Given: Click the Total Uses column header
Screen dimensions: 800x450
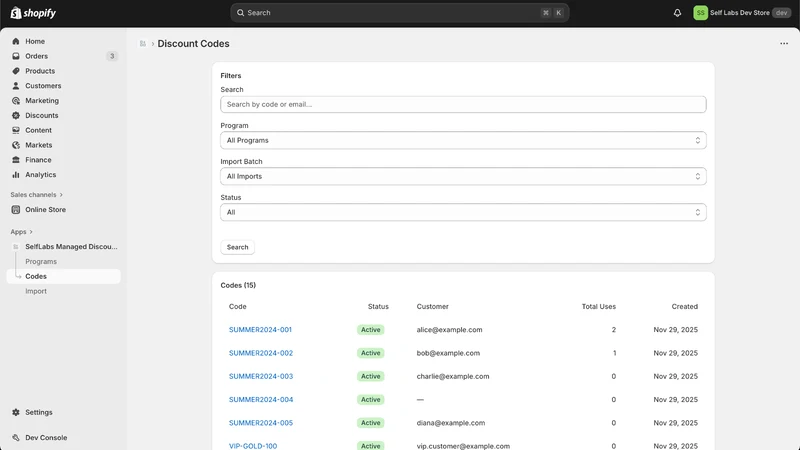Looking at the screenshot, I should tap(598, 307).
